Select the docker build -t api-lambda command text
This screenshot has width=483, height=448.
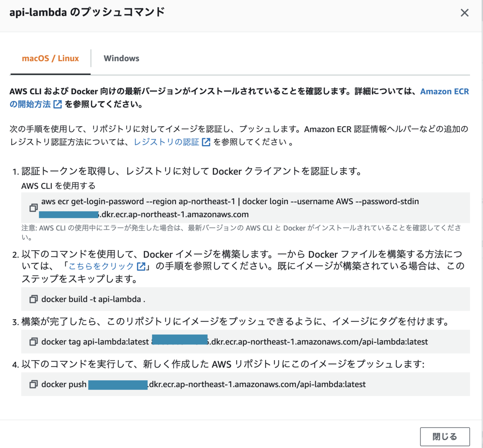[93, 299]
